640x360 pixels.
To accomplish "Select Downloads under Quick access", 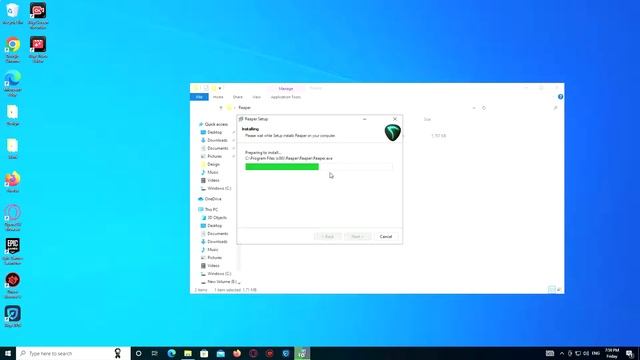I will click(x=214, y=140).
